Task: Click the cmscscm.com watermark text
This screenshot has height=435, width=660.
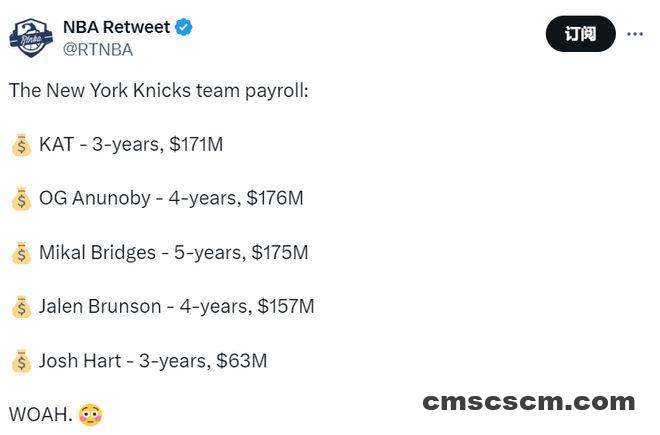Action: (529, 402)
